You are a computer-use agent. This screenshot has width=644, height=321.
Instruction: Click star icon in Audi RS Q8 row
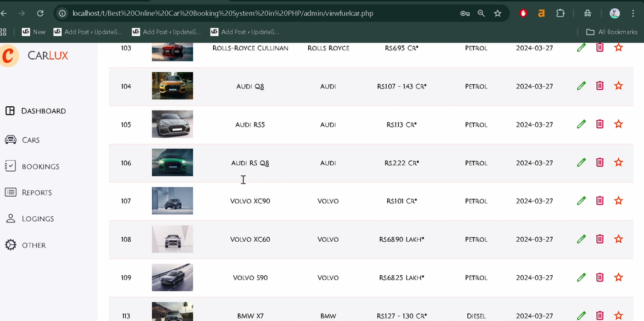[618, 162]
